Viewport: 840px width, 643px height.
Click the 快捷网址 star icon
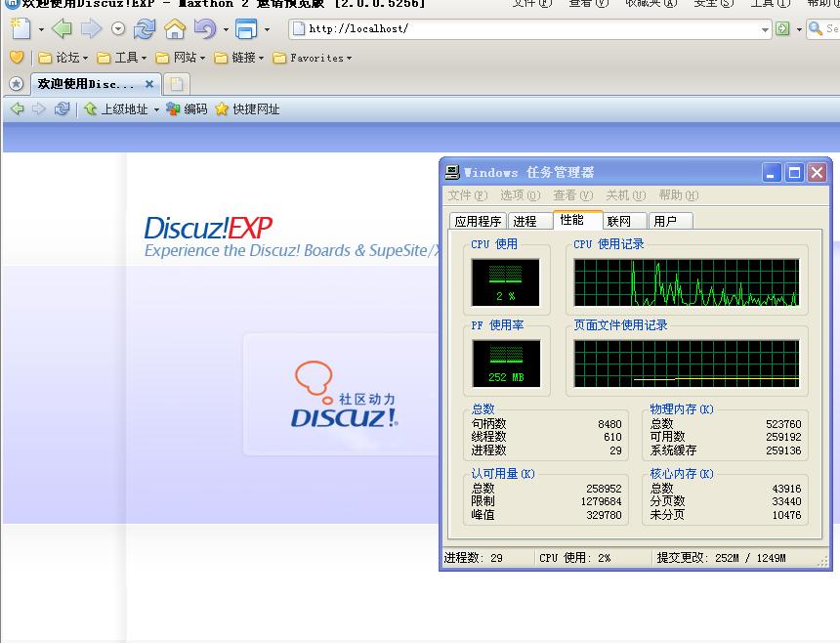coord(222,109)
